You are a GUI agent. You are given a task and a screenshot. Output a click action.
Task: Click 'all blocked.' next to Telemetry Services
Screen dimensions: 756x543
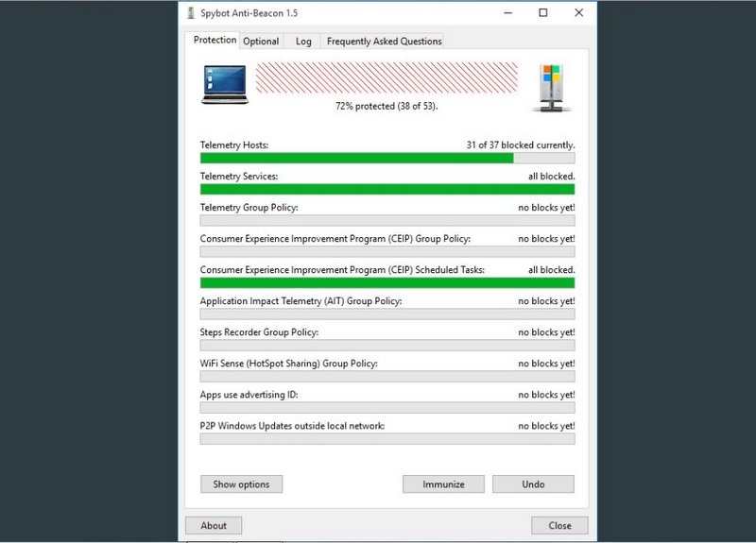click(x=552, y=177)
